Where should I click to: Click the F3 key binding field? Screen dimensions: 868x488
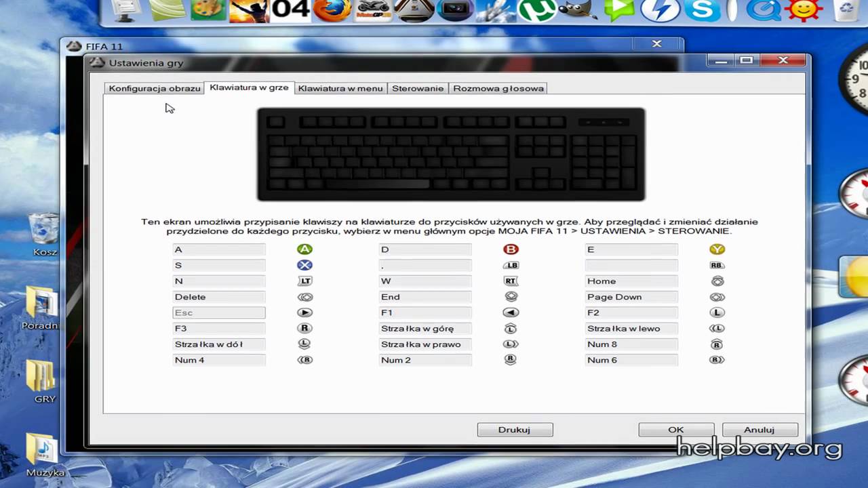point(218,328)
